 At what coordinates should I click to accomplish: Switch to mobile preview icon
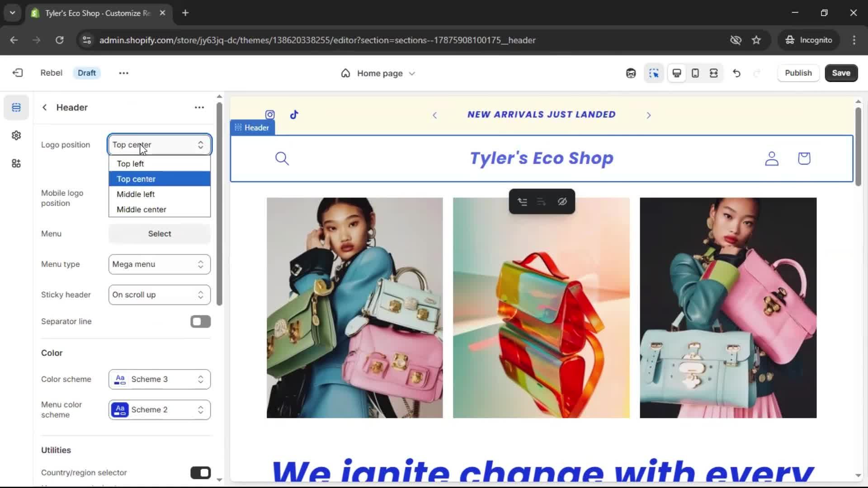(x=695, y=73)
